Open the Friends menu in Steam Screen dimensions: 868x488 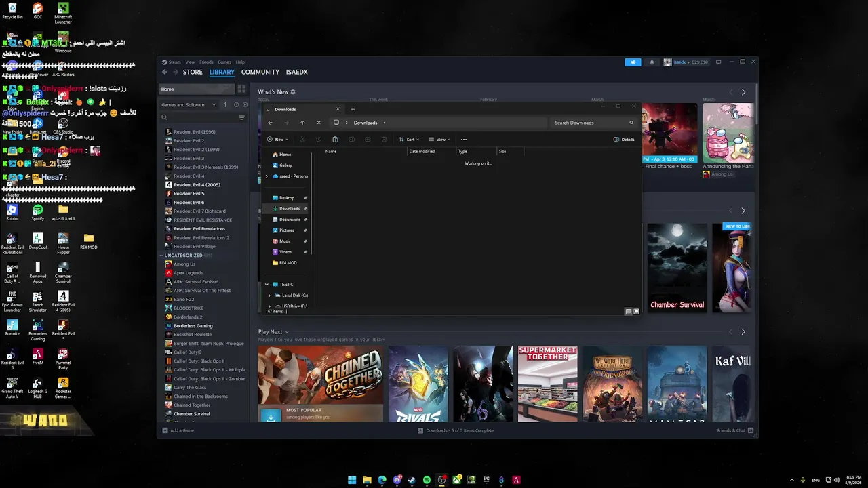(x=206, y=62)
